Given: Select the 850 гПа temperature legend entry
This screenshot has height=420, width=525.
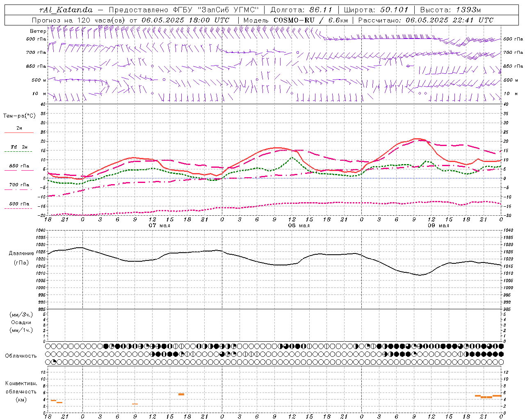Looking at the screenshot, I should pos(19,166).
